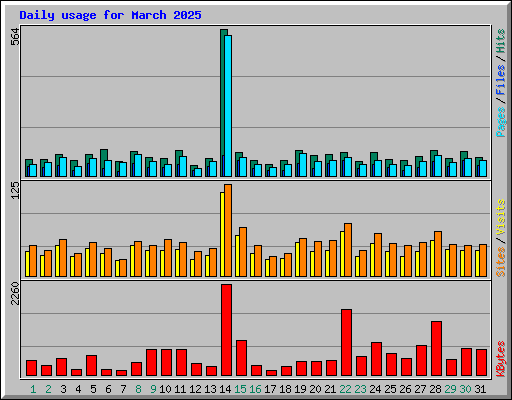Screen dimensions: 512x400
Task: Click day 24 on the x-axis
Action: tap(375, 389)
